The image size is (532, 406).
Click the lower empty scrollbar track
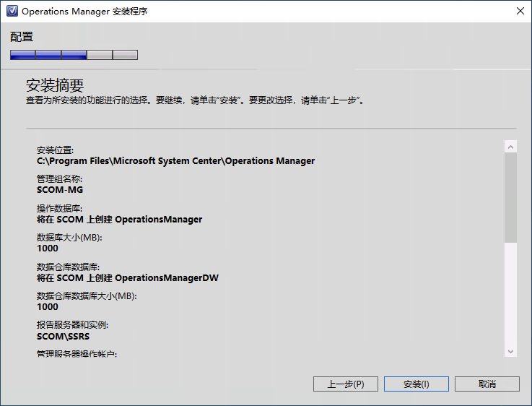click(510, 294)
